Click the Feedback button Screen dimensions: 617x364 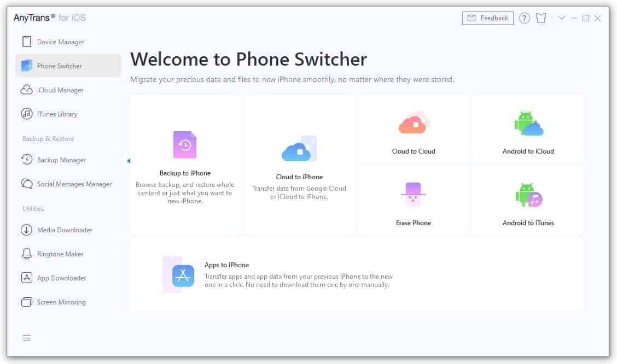coord(487,17)
